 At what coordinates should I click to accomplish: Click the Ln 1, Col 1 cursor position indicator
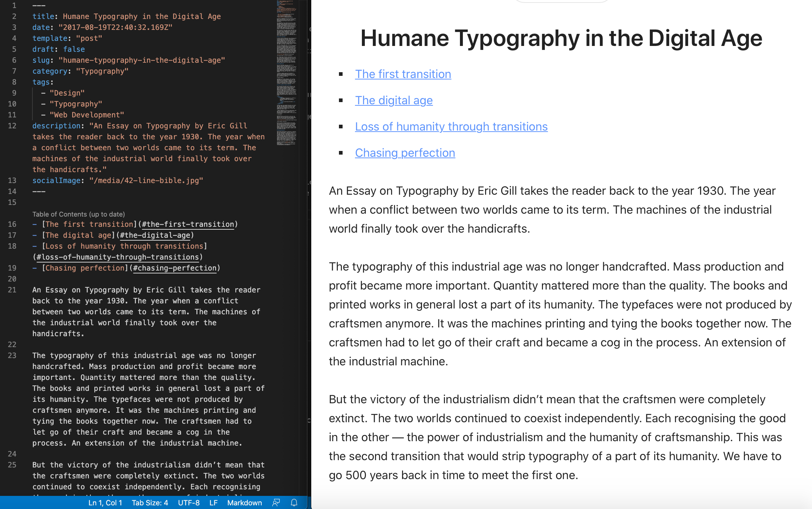point(105,503)
